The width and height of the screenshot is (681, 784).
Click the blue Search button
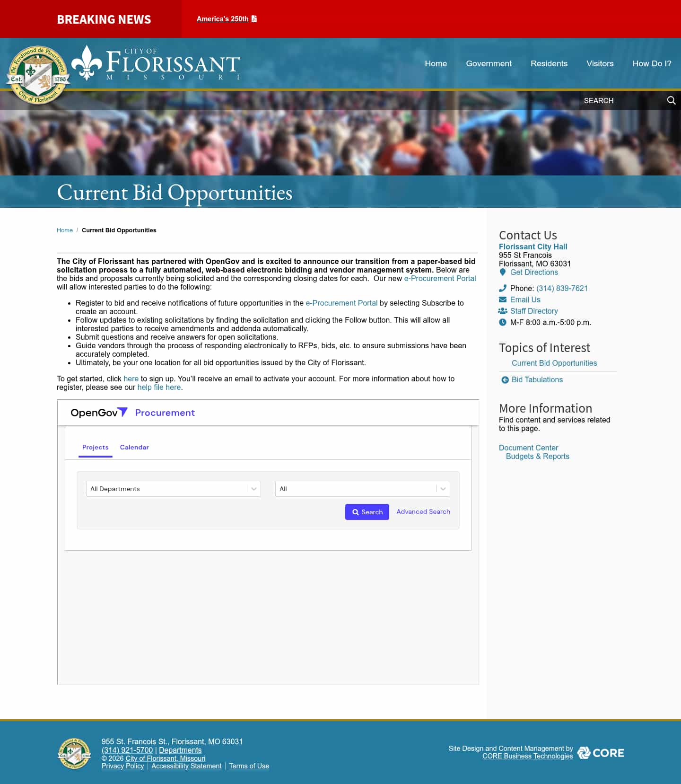pos(367,512)
